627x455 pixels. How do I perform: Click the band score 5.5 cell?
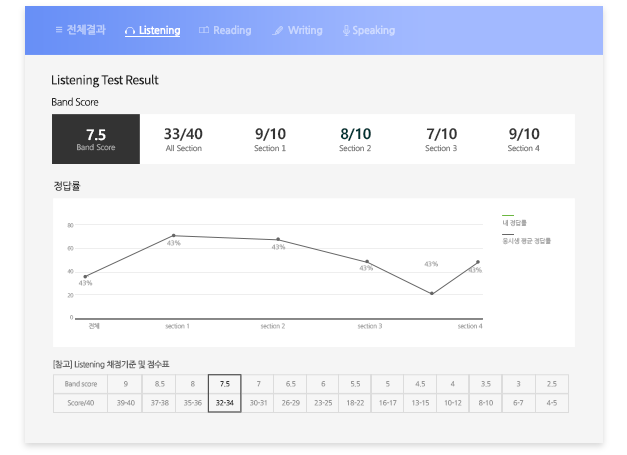tap(355, 384)
